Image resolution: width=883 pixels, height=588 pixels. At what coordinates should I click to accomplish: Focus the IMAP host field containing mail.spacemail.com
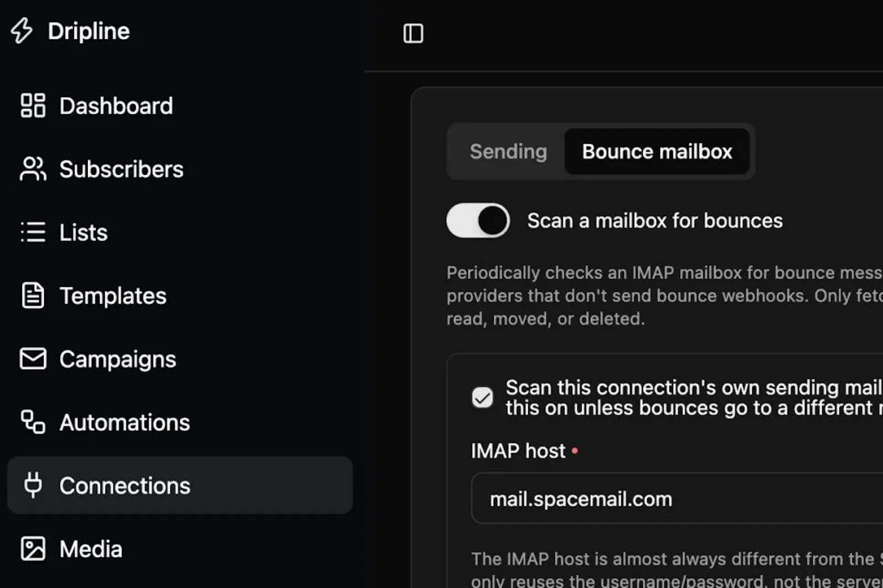(x=677, y=499)
